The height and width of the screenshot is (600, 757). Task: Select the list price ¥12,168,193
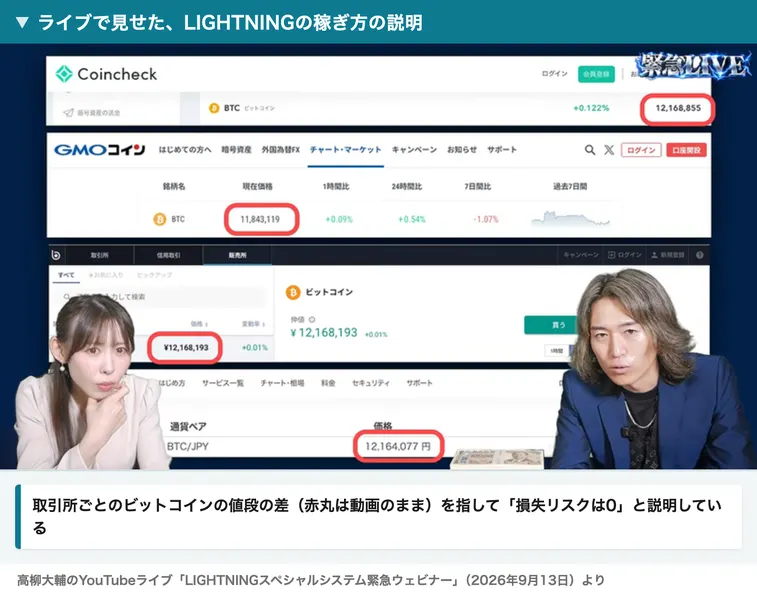(x=186, y=348)
